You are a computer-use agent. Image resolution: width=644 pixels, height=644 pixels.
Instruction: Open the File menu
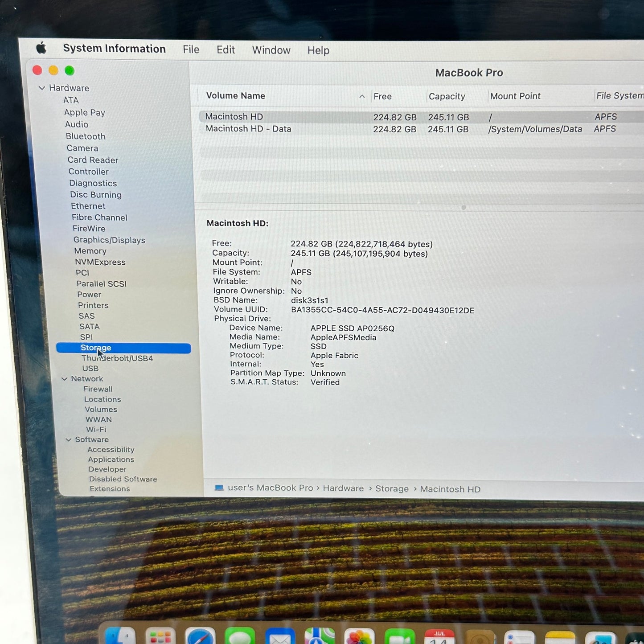click(x=191, y=49)
